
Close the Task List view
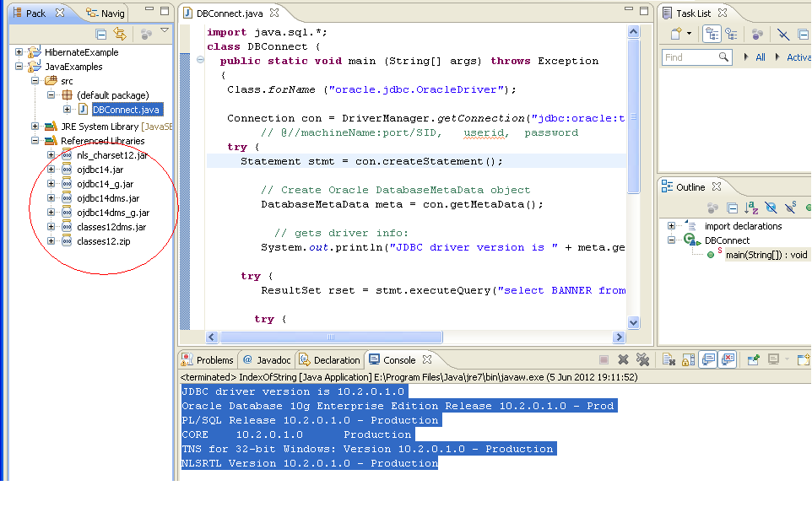point(723,13)
